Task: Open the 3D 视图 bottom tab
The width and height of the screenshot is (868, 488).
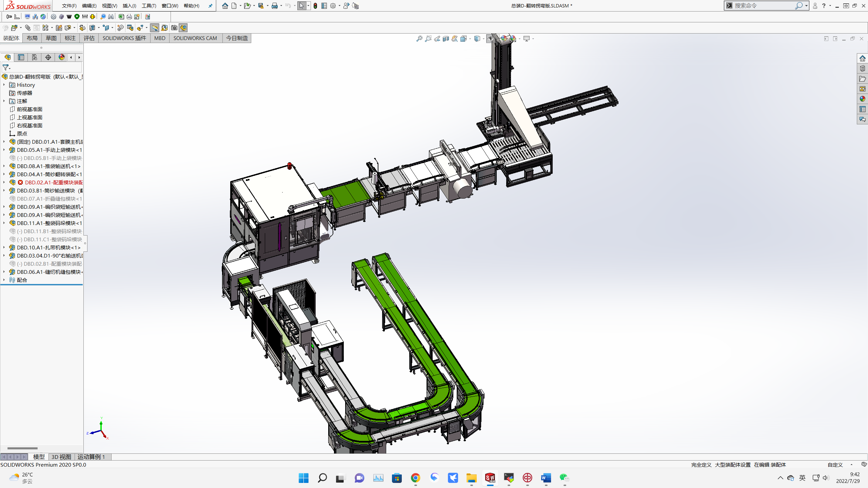Action: click(x=61, y=457)
